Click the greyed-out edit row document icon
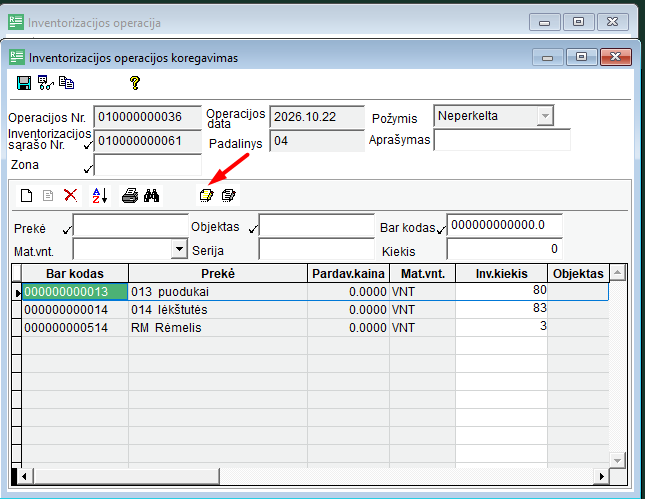This screenshot has height=499, width=645. (x=48, y=195)
